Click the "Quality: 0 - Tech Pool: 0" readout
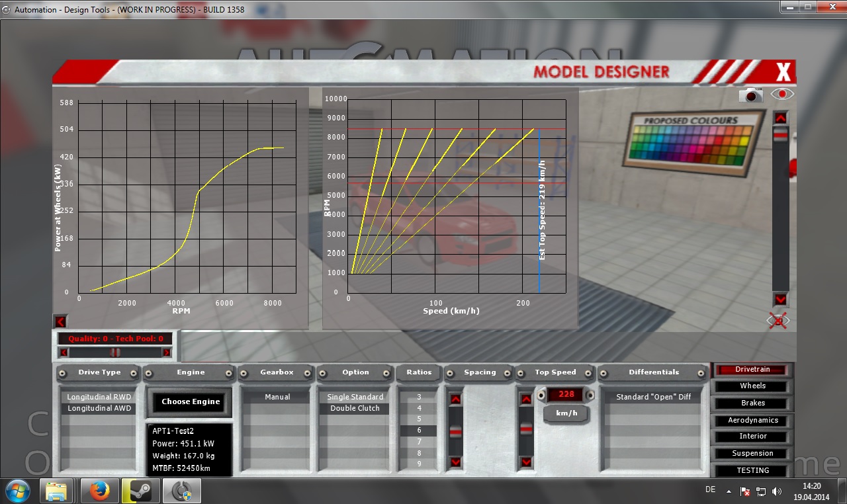Screen dimensions: 847x504 pyautogui.click(x=115, y=339)
